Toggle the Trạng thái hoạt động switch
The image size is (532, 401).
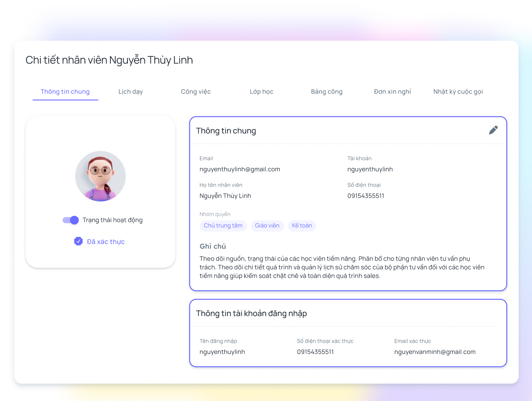pos(71,220)
